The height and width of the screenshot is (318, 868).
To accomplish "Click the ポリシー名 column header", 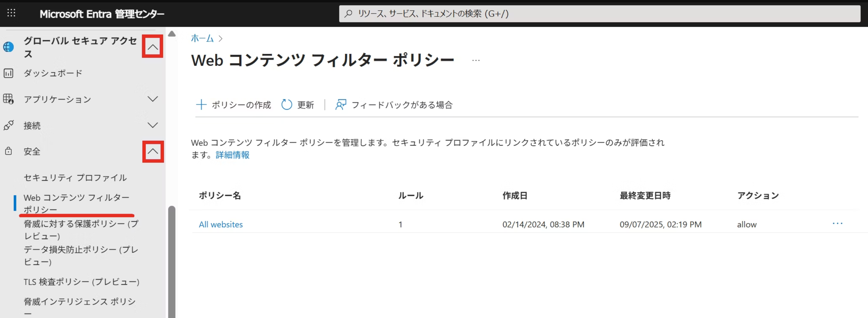I will click(220, 196).
